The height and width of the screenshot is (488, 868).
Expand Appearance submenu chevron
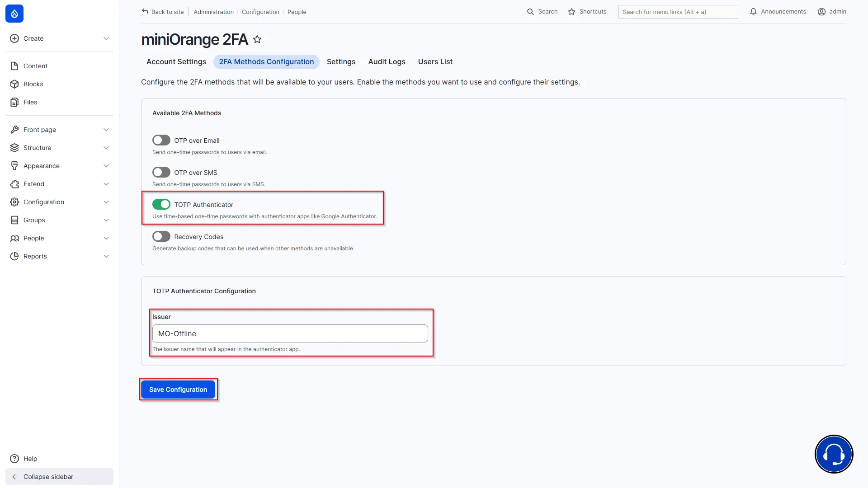click(106, 166)
